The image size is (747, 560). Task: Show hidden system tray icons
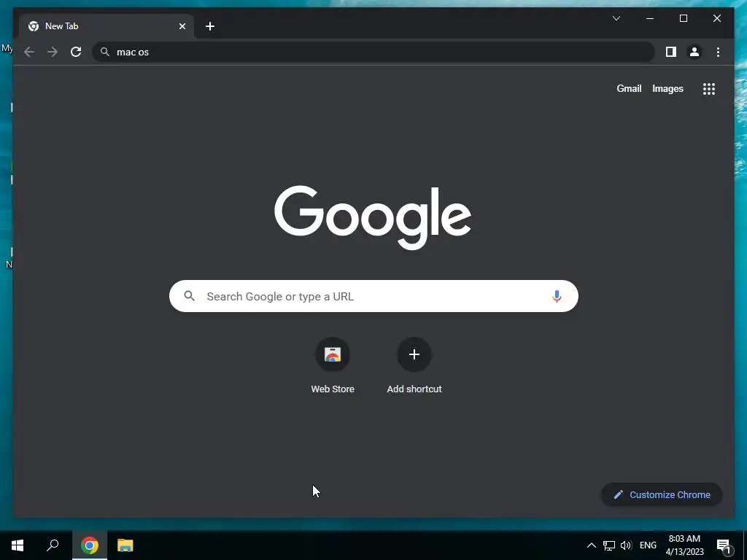[x=591, y=545]
